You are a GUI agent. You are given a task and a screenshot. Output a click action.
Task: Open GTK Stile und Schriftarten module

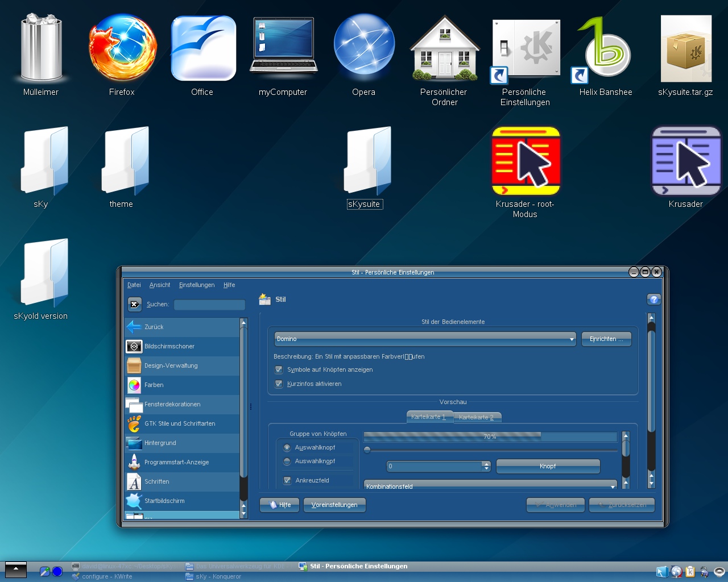[183, 423]
